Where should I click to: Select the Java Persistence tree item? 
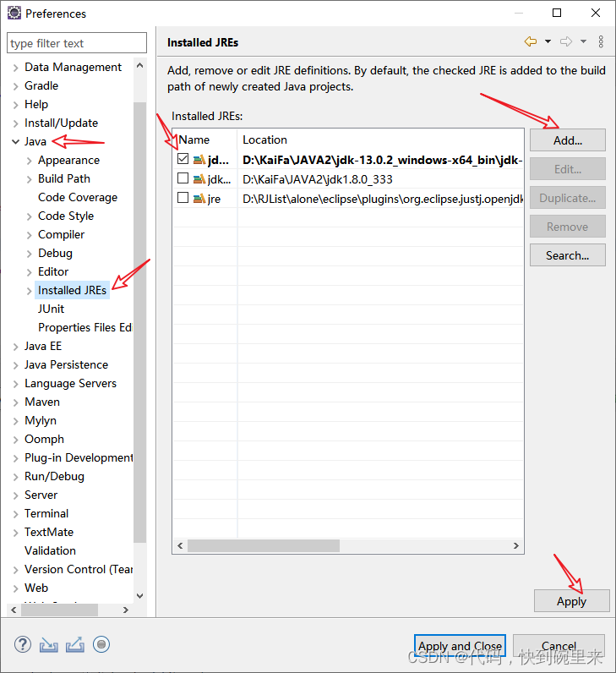(x=66, y=365)
